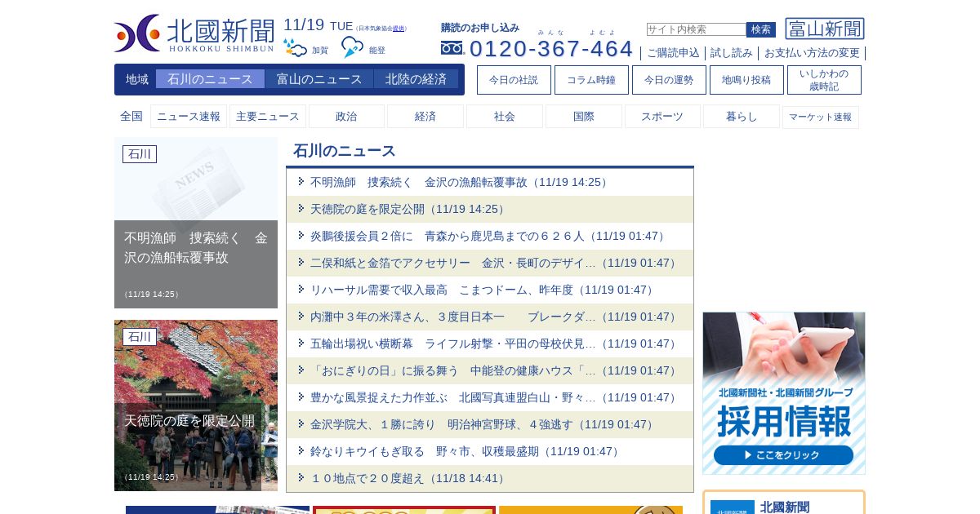The height and width of the screenshot is (514, 980).
Task: Open headline 「おにぎりの日」に振る舞う
Action: pos(494,370)
